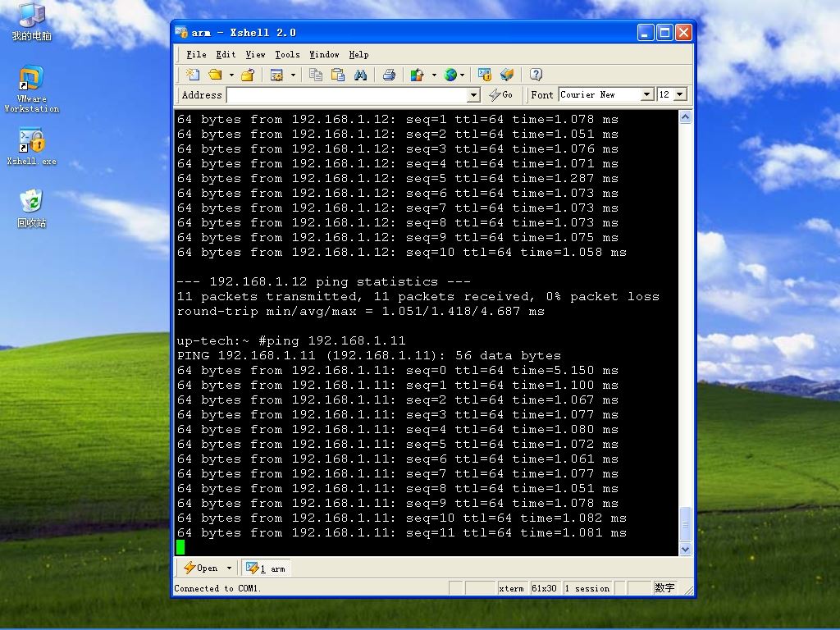Click the New session toolbar icon

[x=192, y=75]
